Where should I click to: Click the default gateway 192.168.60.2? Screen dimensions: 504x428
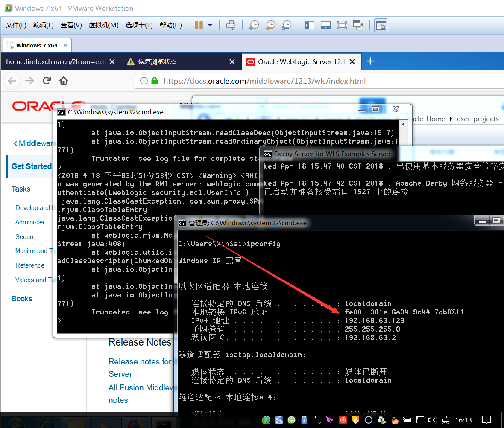[370, 338]
